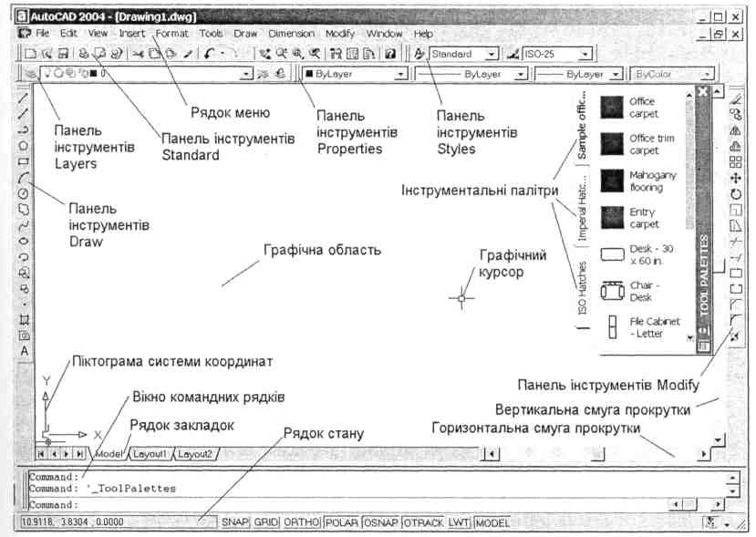Select the Circle draw tool
Screen dimensions: 756x537
[23, 194]
